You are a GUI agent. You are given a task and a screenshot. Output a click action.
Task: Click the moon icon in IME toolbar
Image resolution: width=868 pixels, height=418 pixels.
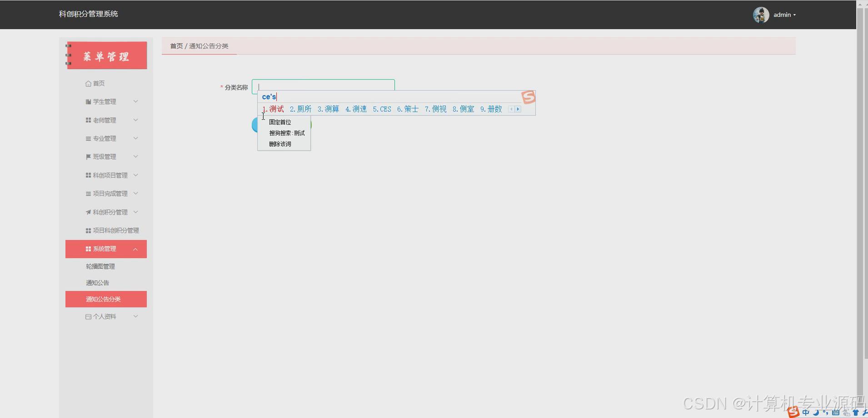pyautogui.click(x=816, y=413)
